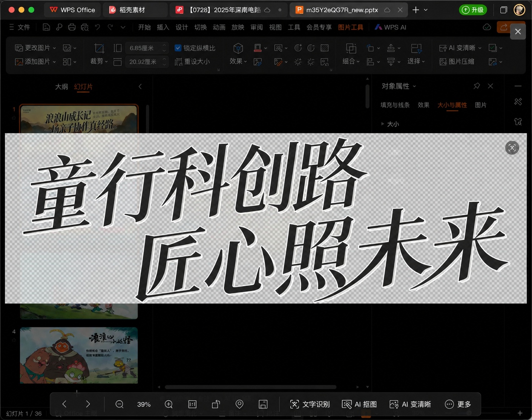Open the 更改图片 dropdown
532x420 pixels.
35,48
